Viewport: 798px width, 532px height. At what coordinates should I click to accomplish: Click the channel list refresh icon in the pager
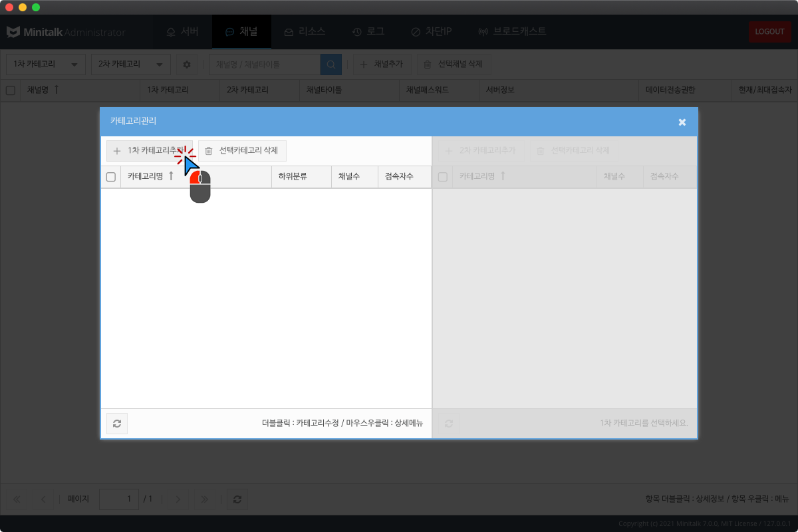237,499
